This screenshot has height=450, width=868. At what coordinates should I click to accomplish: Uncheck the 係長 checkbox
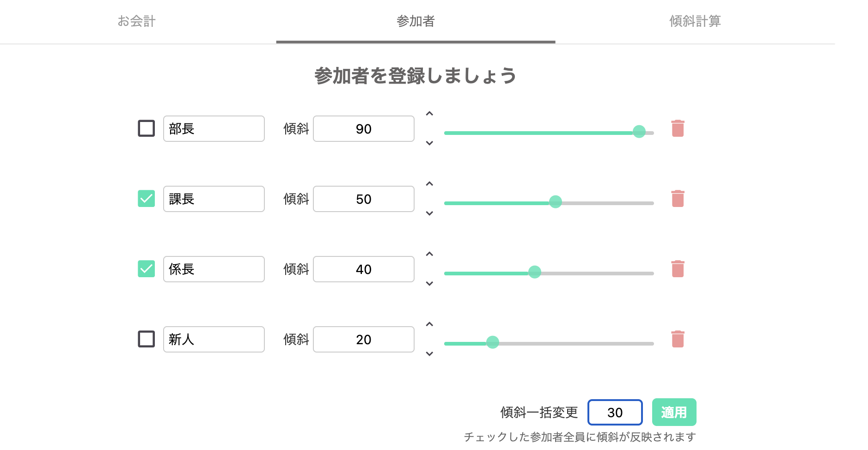tap(147, 269)
